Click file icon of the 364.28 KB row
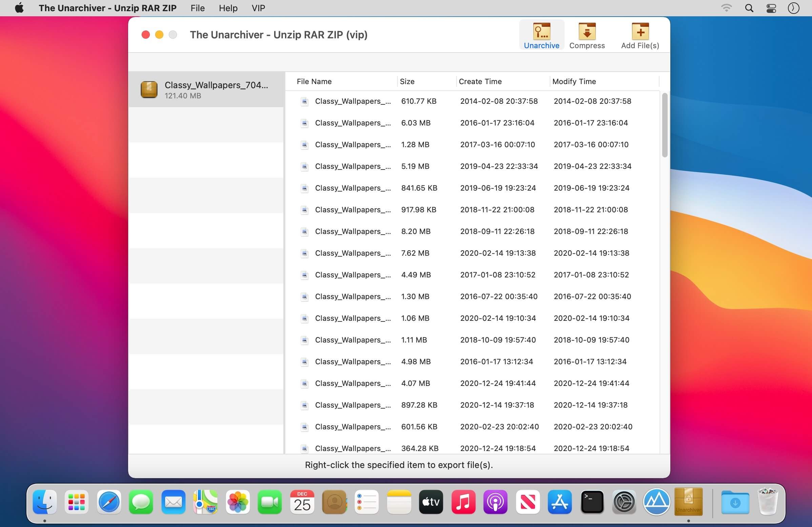The width and height of the screenshot is (812, 527). (304, 449)
